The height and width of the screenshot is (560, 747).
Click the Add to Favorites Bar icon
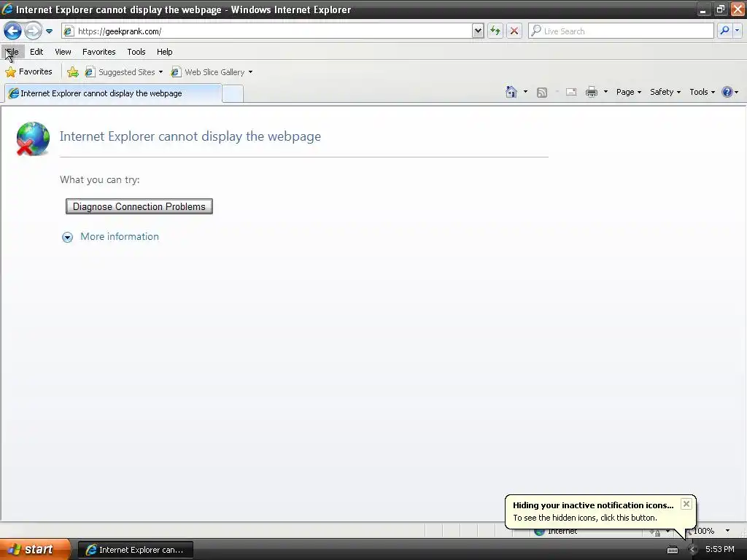click(73, 72)
